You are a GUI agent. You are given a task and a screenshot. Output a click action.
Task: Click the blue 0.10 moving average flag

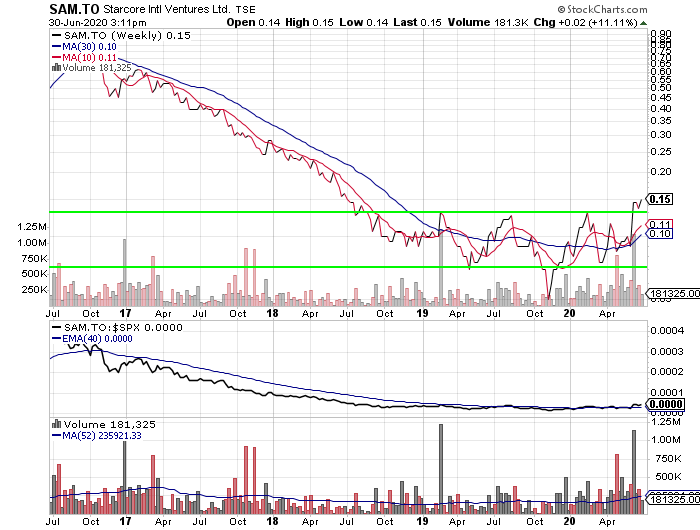(660, 234)
